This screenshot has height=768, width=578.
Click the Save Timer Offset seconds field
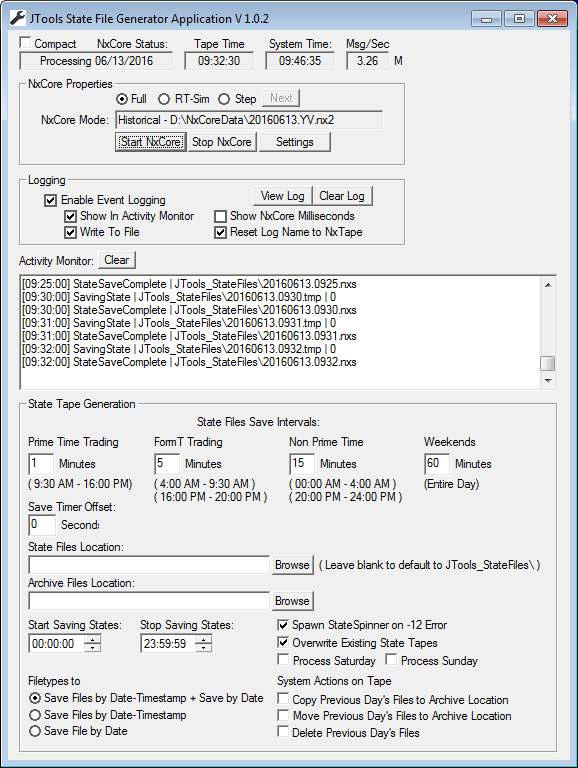coord(42,525)
